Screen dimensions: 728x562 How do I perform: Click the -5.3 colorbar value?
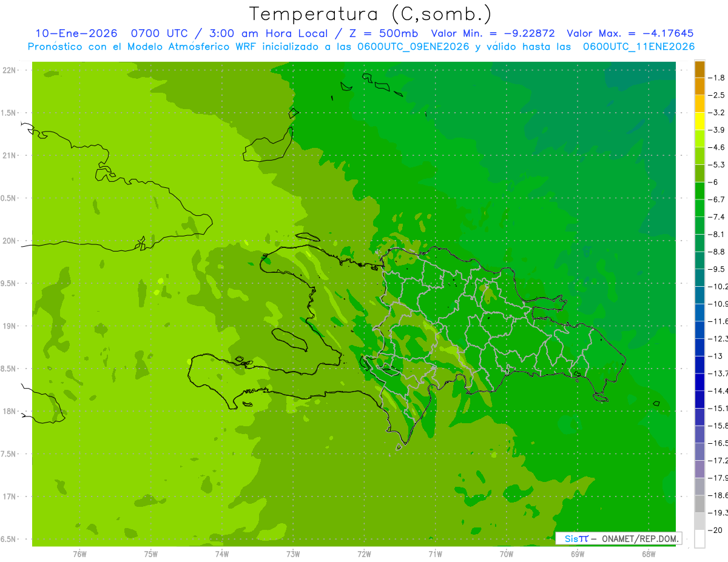[717, 165]
